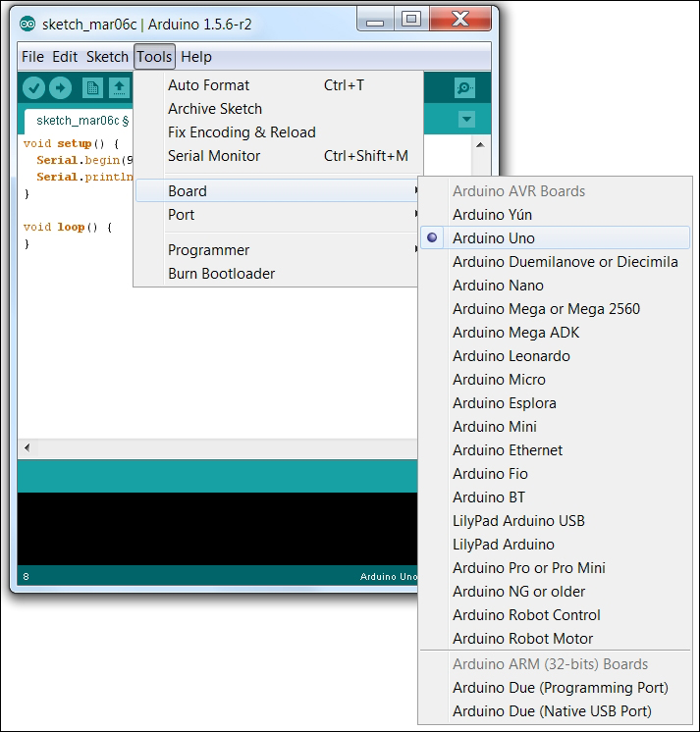700x732 pixels.
Task: Select the Arduino Uno radio option
Action: (x=555, y=237)
